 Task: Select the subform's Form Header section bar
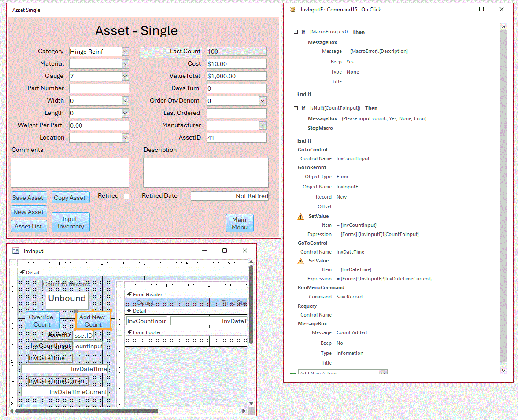(x=185, y=294)
